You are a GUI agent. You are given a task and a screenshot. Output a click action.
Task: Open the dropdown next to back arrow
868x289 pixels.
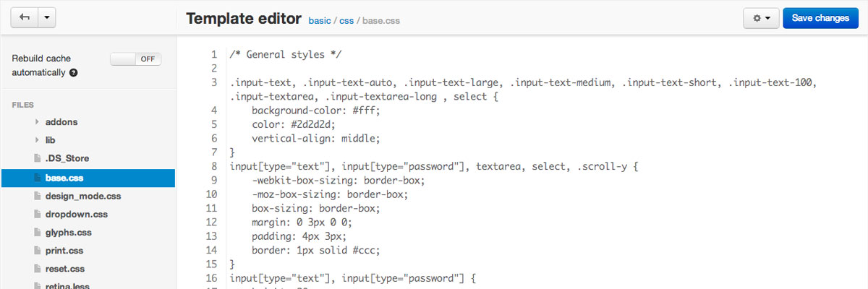click(x=46, y=19)
